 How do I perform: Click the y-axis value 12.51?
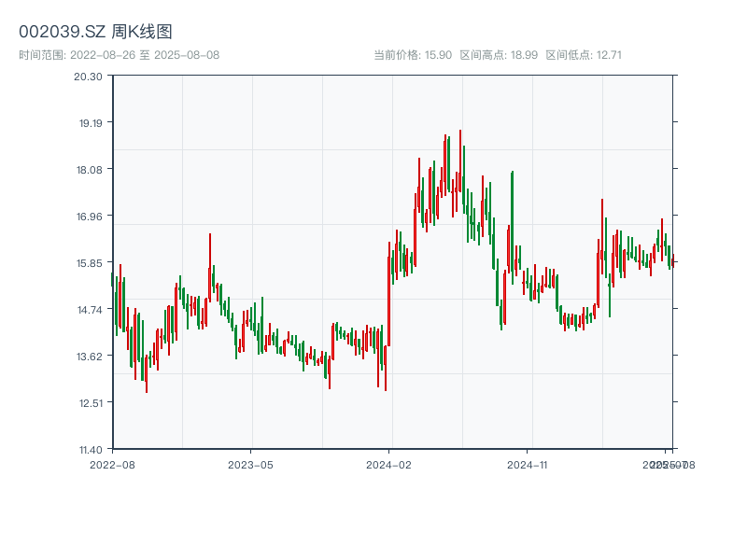[91, 403]
